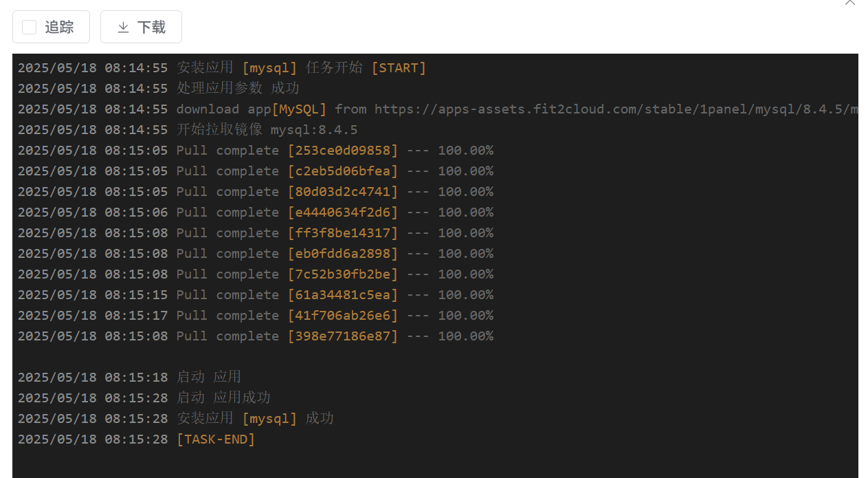
Task: Click the layer hash [e4440634f2d6]
Action: pos(343,213)
